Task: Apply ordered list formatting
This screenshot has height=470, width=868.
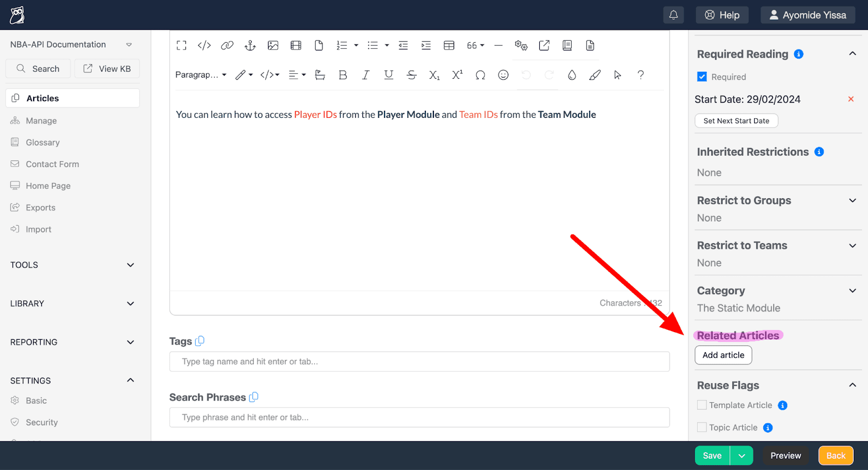Action: [342, 46]
